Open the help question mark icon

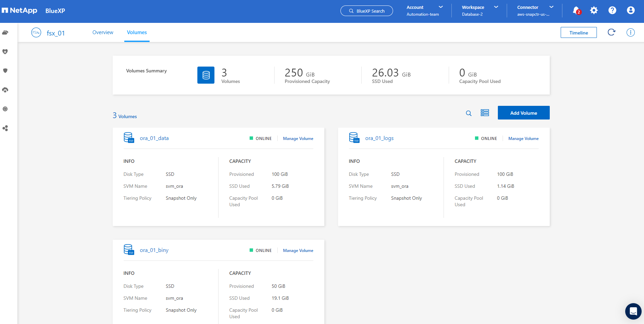coord(612,11)
